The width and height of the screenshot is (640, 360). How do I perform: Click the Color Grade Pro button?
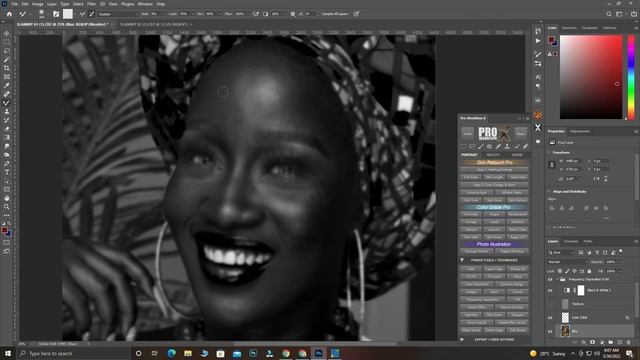pyautogui.click(x=494, y=207)
